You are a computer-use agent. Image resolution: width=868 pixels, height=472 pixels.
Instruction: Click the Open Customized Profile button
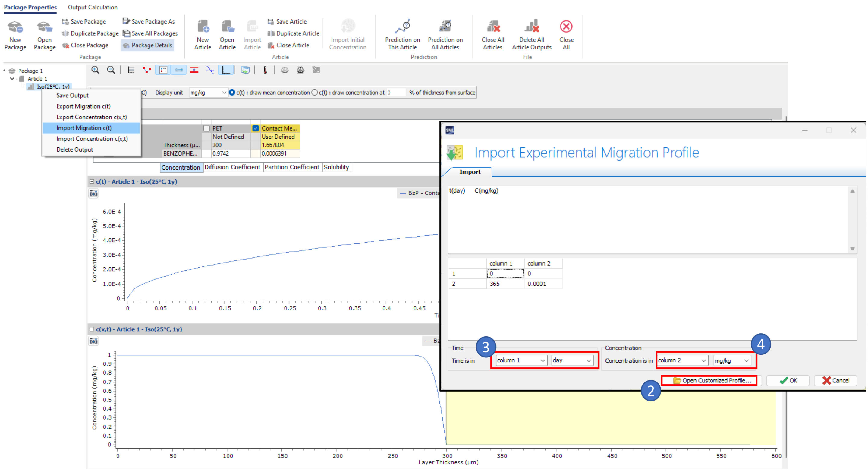[712, 380]
